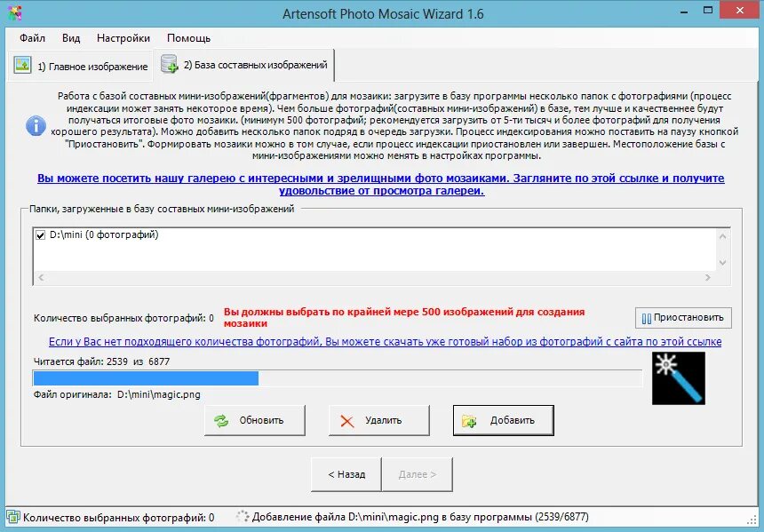
Task: Select База составных изображений tab
Action: (243, 64)
